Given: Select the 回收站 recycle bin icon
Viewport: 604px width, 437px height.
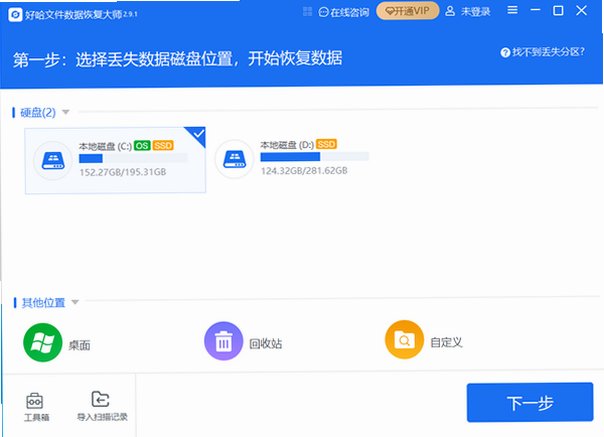Looking at the screenshot, I should (x=223, y=341).
